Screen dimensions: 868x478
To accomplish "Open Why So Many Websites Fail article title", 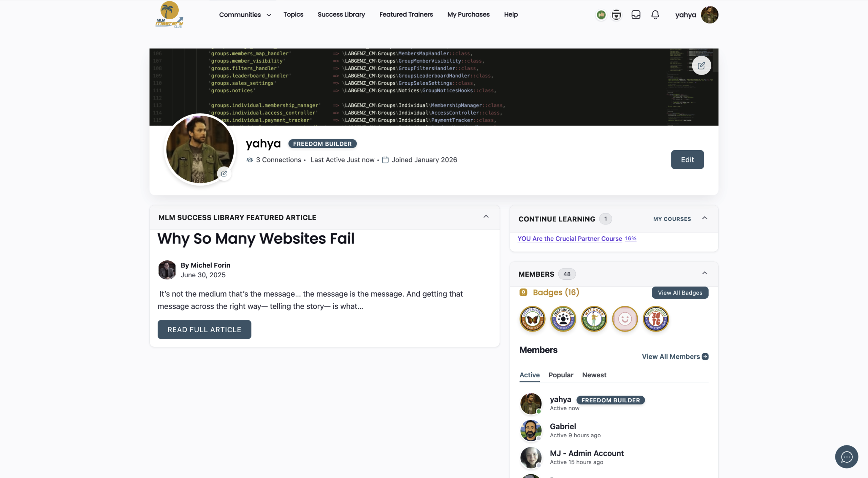I will [x=256, y=239].
